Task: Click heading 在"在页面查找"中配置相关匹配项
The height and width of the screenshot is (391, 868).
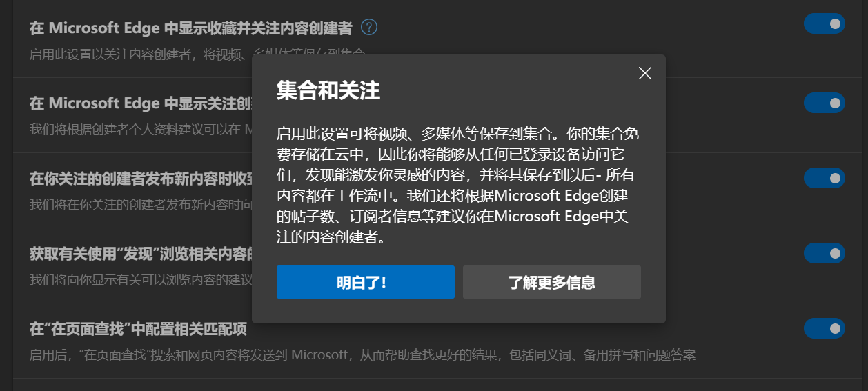Action: tap(138, 329)
